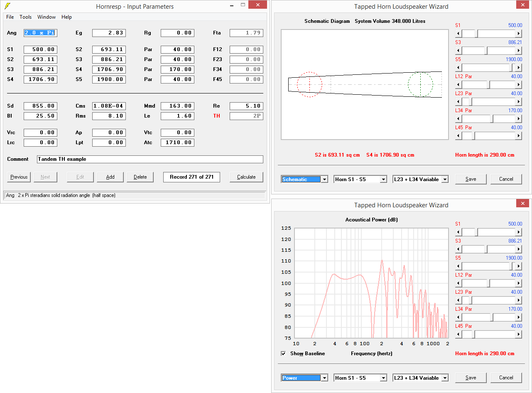Image resolution: width=532 pixels, height=393 pixels.
Task: Click left arrow of L23 slider in Schematic wizard
Action: (458, 102)
